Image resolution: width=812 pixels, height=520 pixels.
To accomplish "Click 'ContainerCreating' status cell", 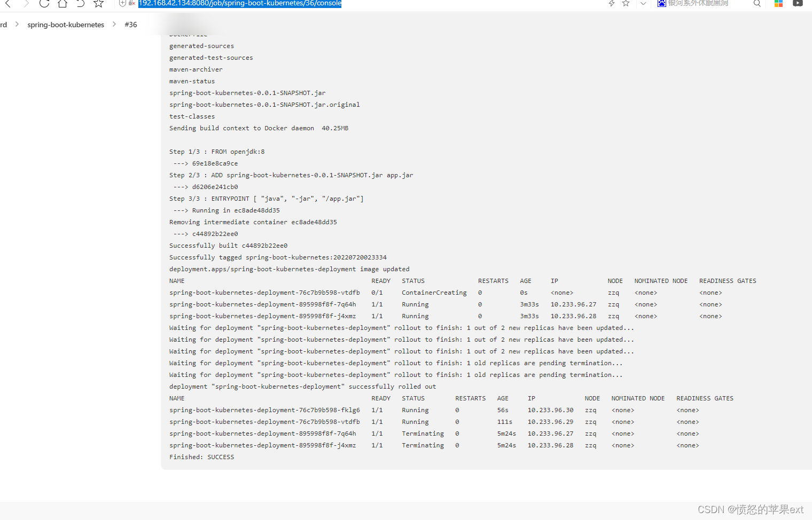I will pos(434,293).
